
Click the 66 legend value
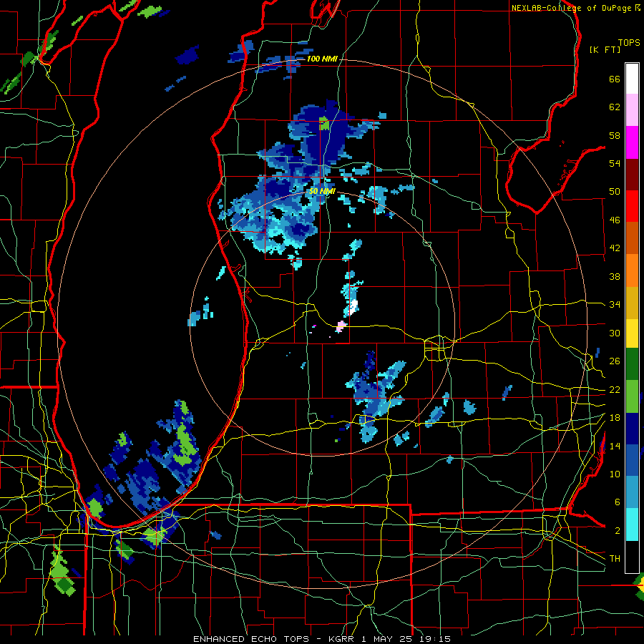pyautogui.click(x=615, y=79)
